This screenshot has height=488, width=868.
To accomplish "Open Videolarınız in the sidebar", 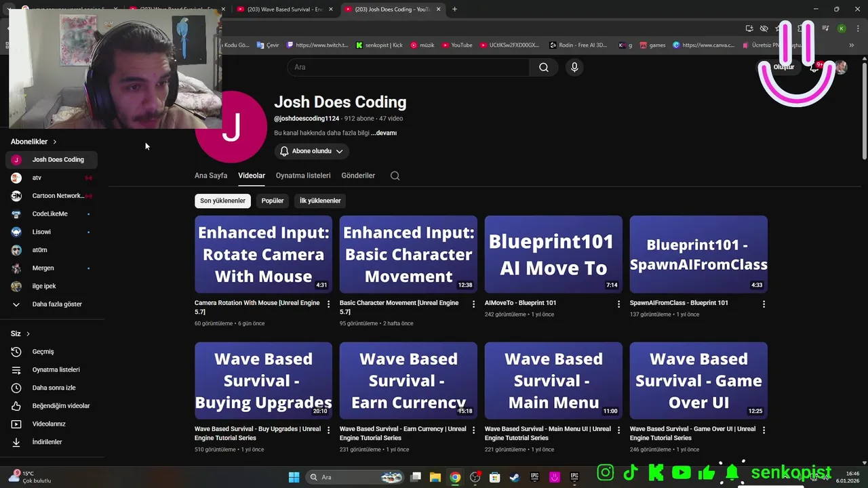I will pos(52,424).
